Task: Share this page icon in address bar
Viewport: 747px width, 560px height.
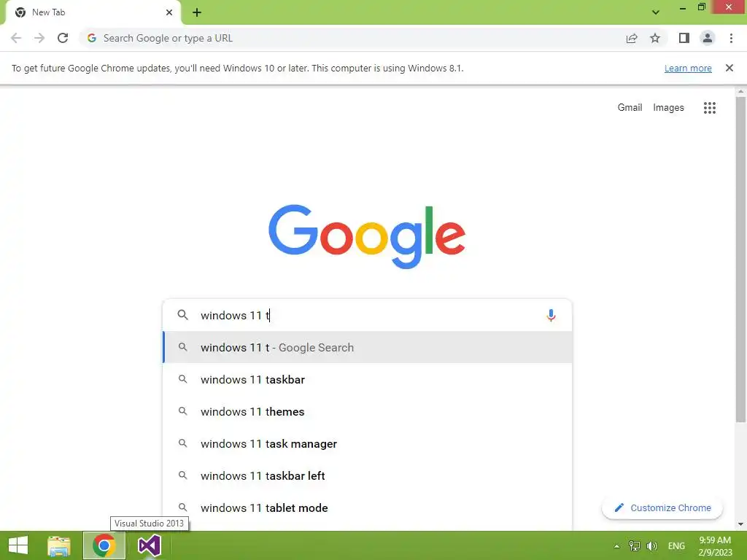Action: pos(632,38)
